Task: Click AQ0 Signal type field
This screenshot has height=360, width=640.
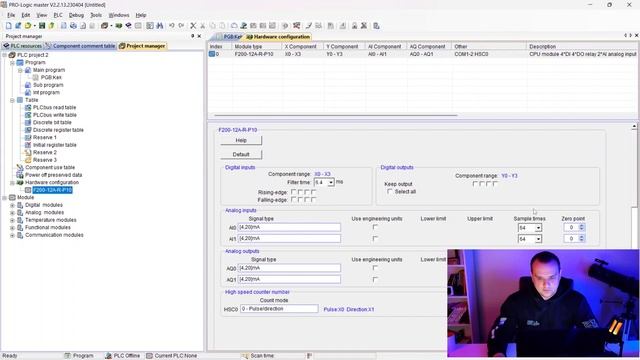Action: tap(289, 268)
